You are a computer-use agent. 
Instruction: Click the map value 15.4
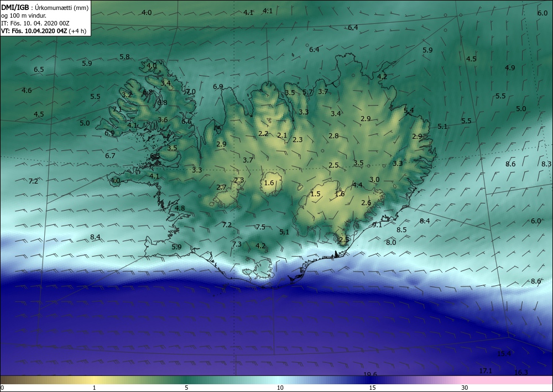point(504,354)
